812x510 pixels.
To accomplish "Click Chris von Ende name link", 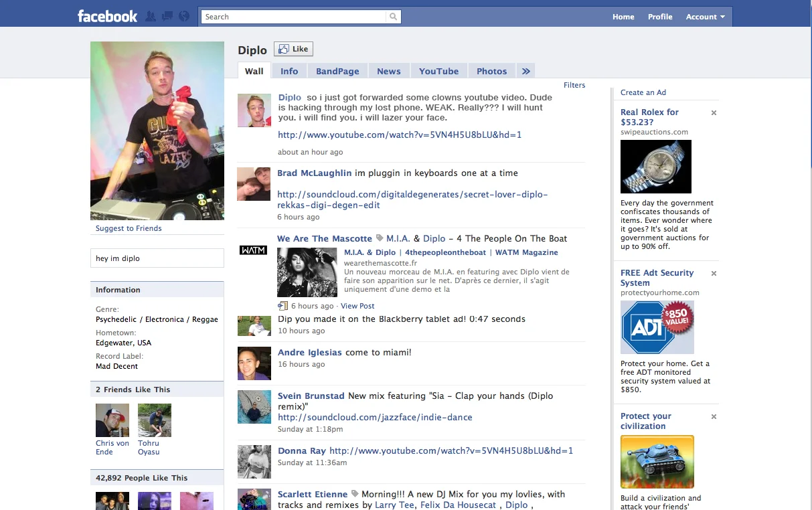I will pyautogui.click(x=112, y=447).
